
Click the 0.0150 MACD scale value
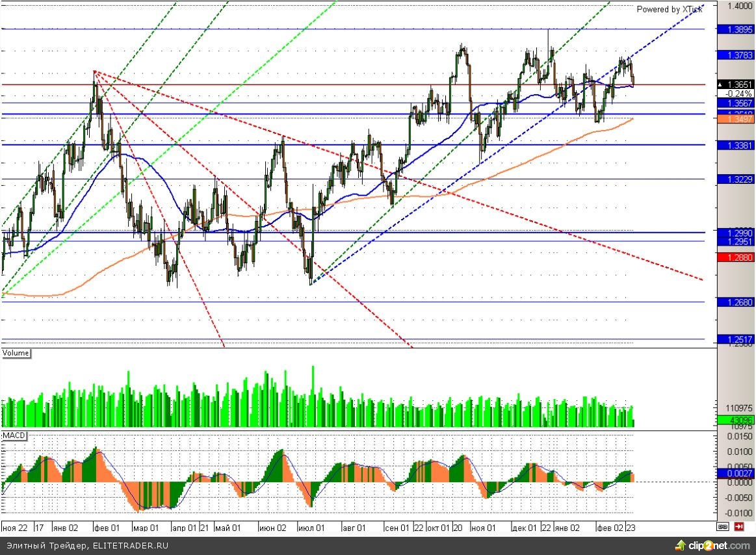click(740, 436)
